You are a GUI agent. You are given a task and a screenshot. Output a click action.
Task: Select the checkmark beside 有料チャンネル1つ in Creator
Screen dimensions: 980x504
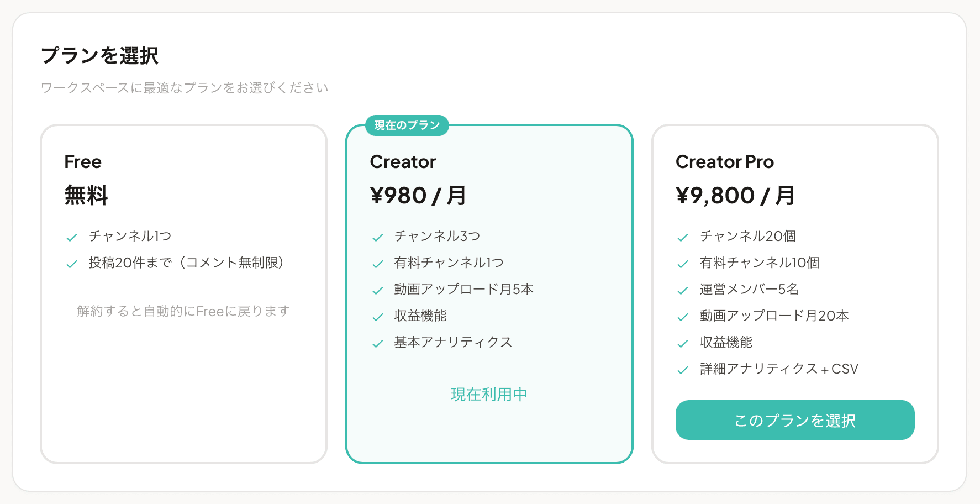tap(378, 264)
